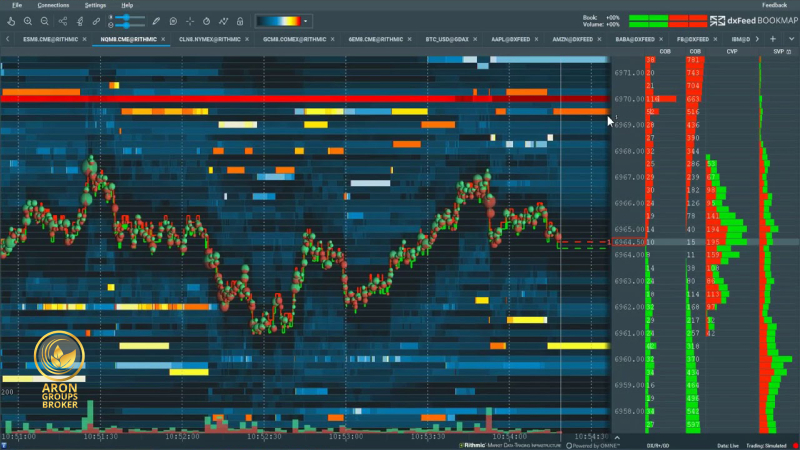Expand the bottom panel with the up chevron
Viewport: 800px width, 450px height.
point(617,438)
